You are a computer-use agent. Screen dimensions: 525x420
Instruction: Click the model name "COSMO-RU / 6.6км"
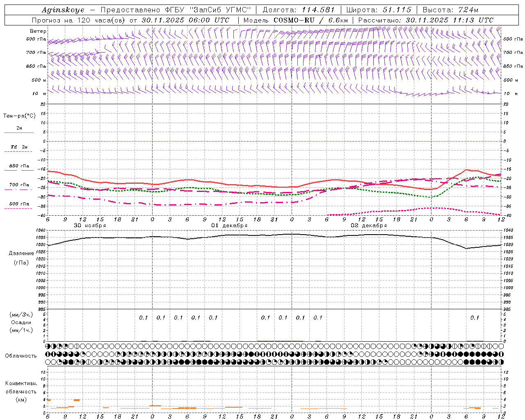[x=311, y=20]
